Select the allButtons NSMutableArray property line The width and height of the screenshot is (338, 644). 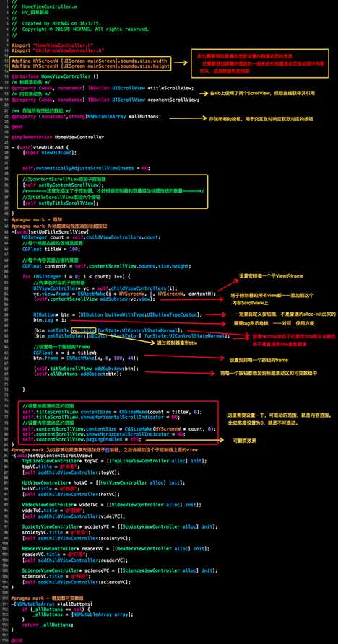[87, 117]
